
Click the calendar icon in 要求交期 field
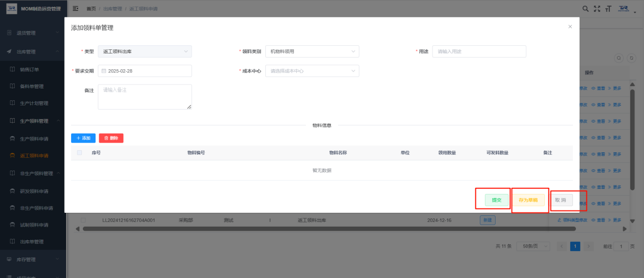click(104, 71)
